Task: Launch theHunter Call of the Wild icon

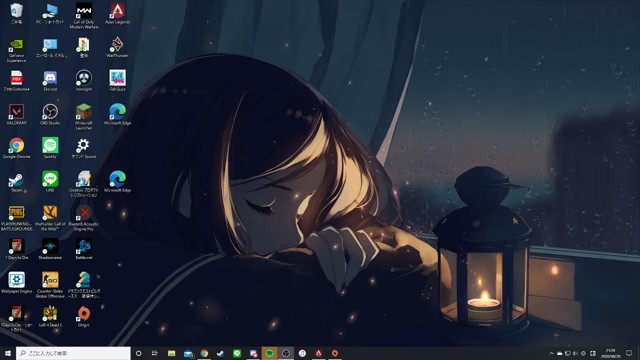Action: click(x=50, y=218)
